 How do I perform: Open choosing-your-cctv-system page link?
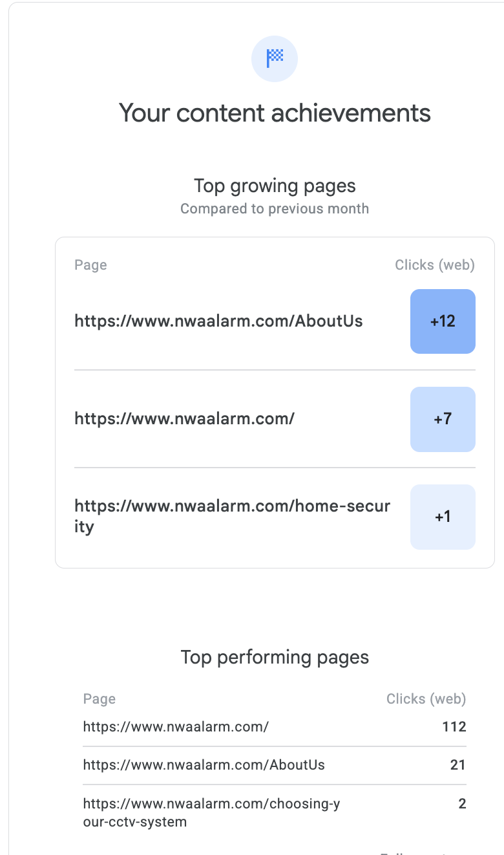211,813
